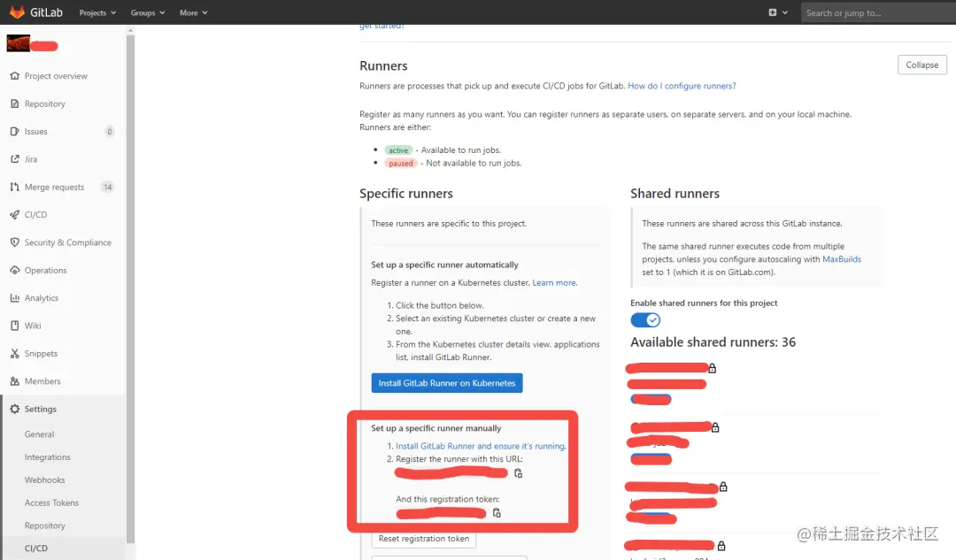The height and width of the screenshot is (560, 956).
Task: Click the Merge requests icon
Action: [x=15, y=187]
